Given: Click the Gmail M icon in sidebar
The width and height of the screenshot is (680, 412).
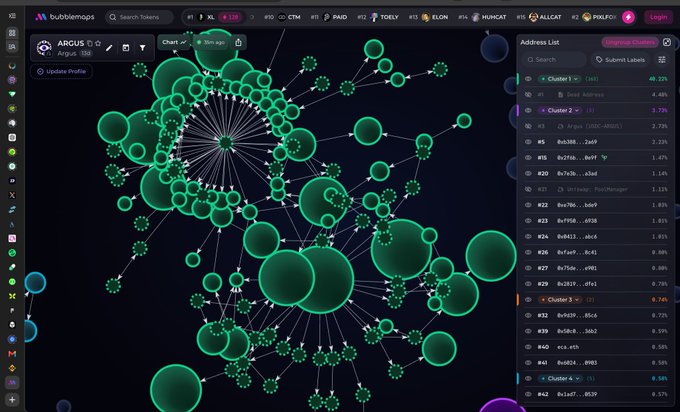Looking at the screenshot, I should 12,354.
